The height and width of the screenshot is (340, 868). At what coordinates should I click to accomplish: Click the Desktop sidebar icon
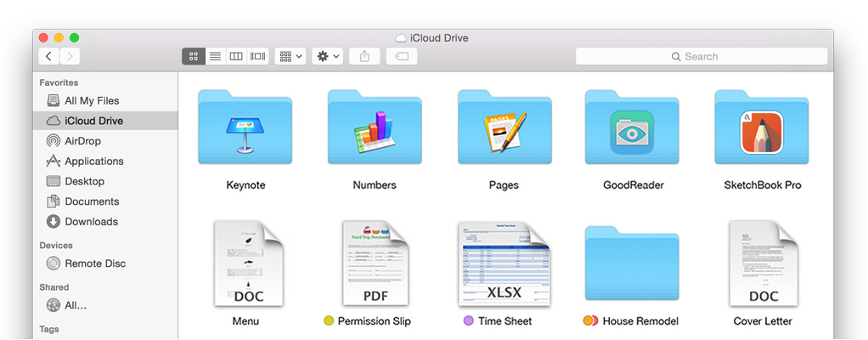(54, 181)
